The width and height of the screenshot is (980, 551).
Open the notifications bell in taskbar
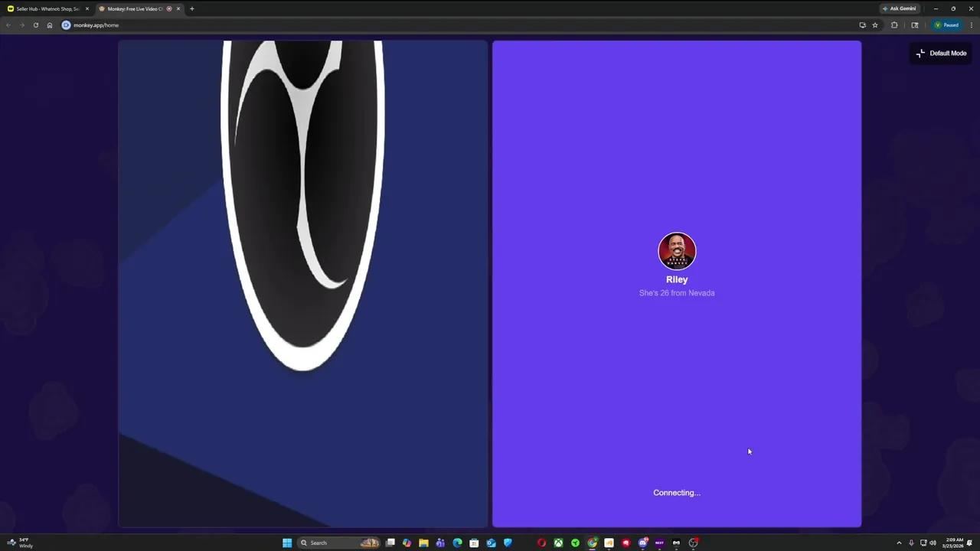coord(969,543)
